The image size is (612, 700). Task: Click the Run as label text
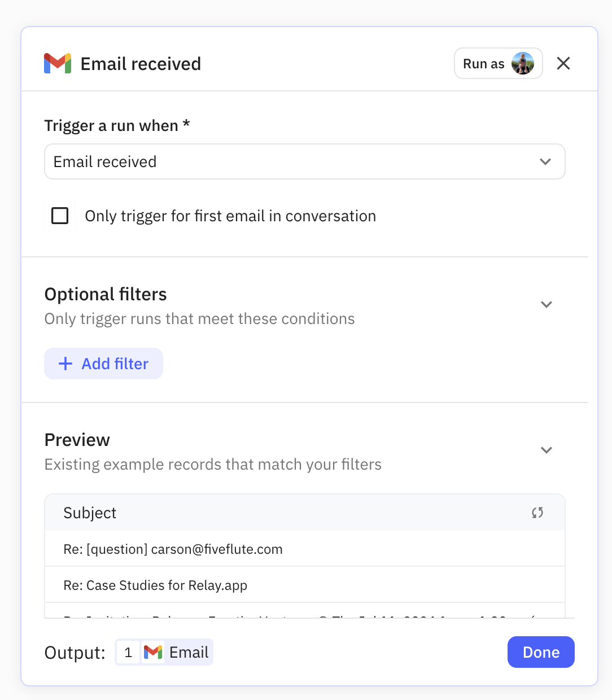click(x=484, y=64)
